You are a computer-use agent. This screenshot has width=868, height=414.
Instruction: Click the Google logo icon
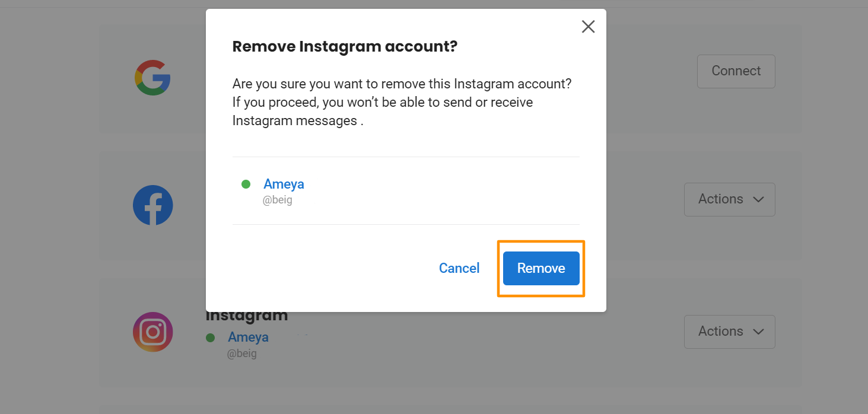click(152, 78)
